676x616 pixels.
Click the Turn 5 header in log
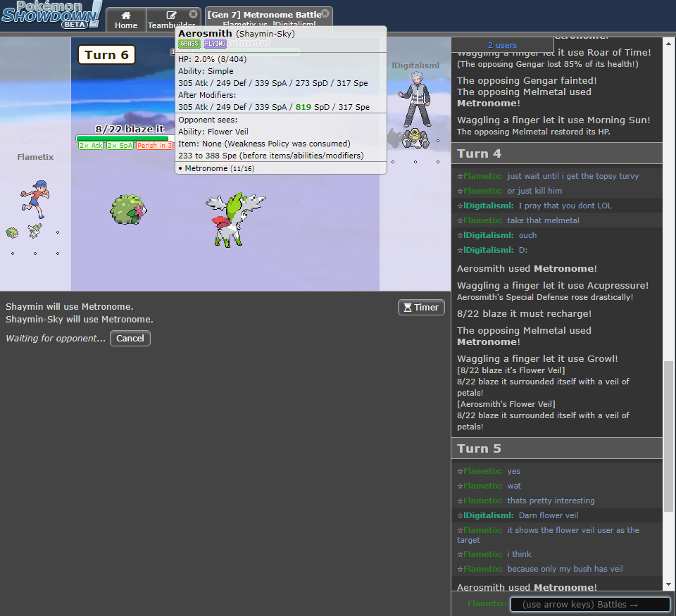[x=556, y=448]
